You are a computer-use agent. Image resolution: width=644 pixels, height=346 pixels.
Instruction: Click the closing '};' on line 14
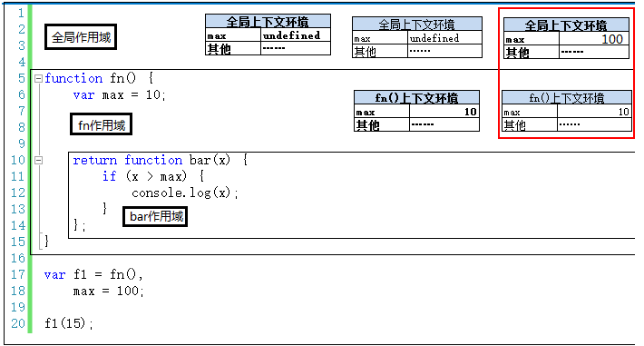pyautogui.click(x=79, y=225)
